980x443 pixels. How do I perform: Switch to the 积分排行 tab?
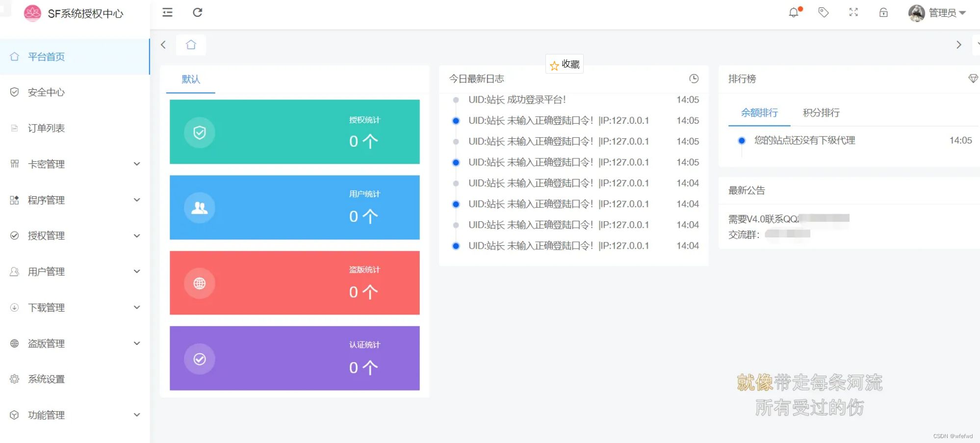pyautogui.click(x=820, y=113)
